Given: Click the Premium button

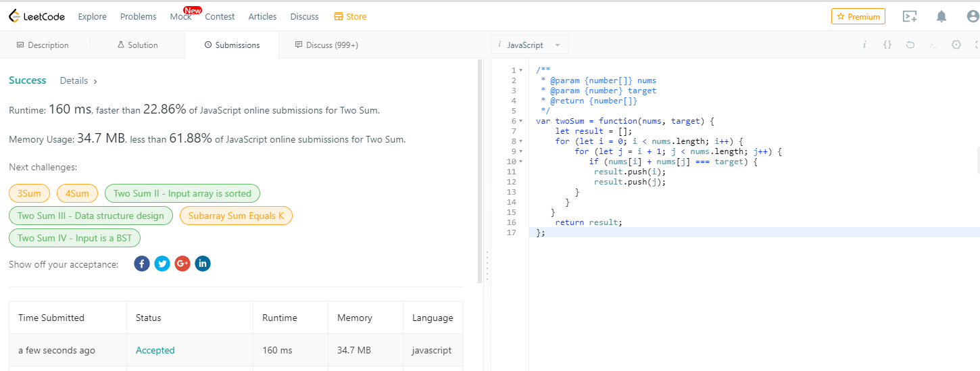Looking at the screenshot, I should (x=858, y=16).
